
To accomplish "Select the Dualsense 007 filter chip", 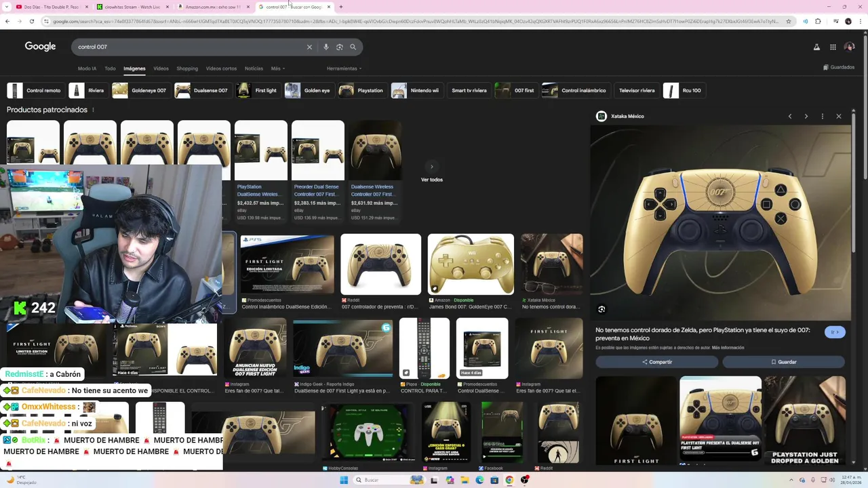I will (x=202, y=90).
